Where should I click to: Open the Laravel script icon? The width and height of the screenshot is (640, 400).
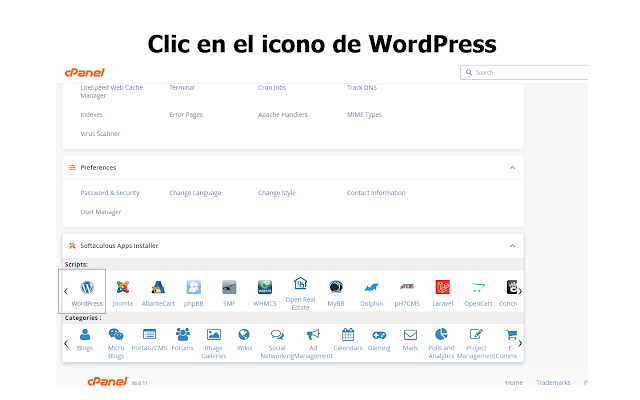coord(442,287)
